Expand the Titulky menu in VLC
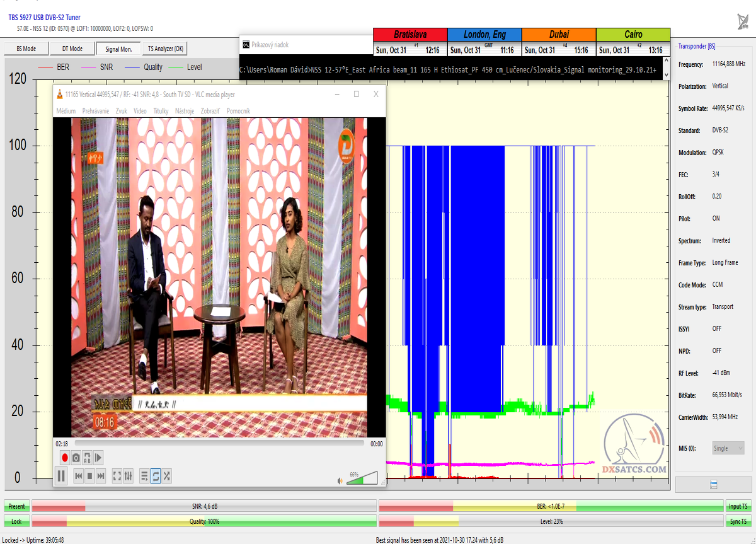756x544 pixels. coord(161,111)
